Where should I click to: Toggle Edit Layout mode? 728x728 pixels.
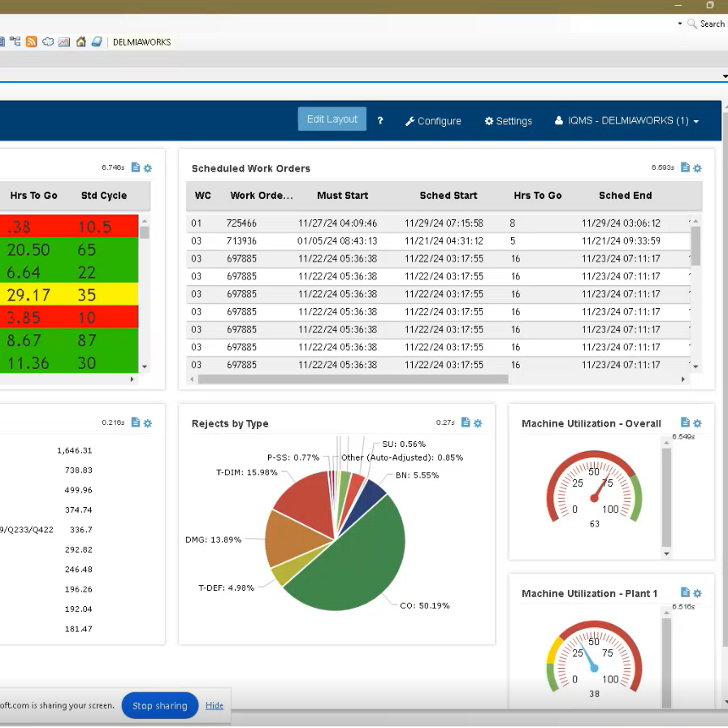(x=331, y=119)
